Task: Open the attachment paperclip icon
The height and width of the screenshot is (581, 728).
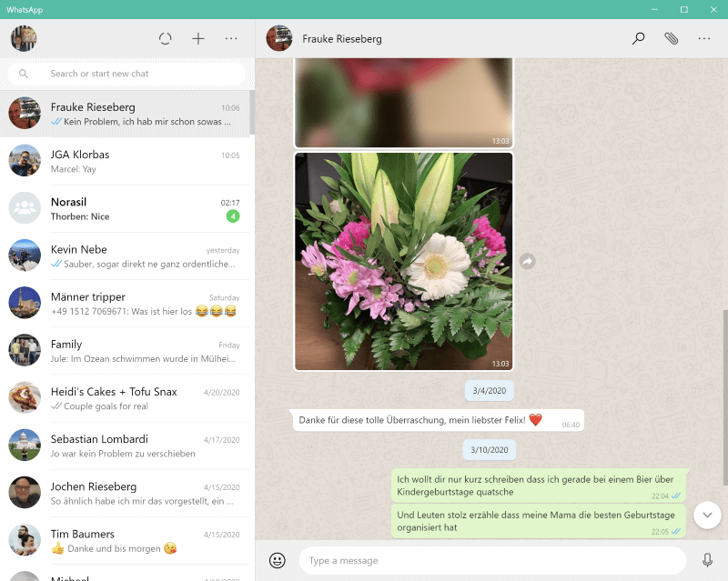Action: [671, 38]
